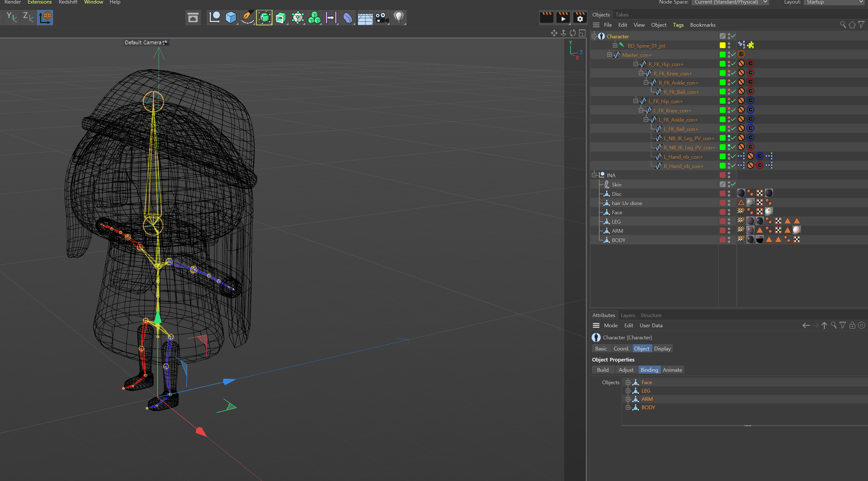Open the Extensions menu
Image resolution: width=868 pixels, height=481 pixels.
(40, 2)
